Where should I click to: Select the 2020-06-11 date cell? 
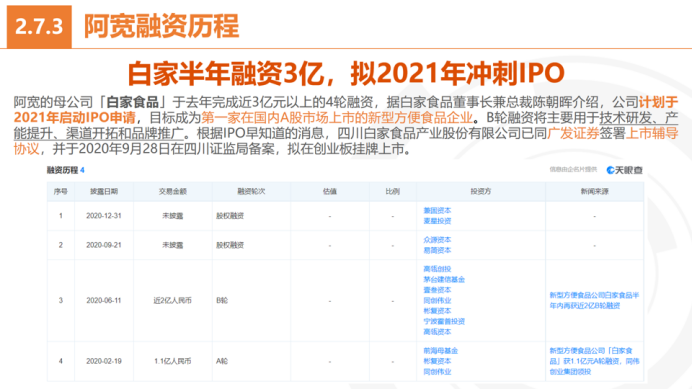(x=104, y=301)
